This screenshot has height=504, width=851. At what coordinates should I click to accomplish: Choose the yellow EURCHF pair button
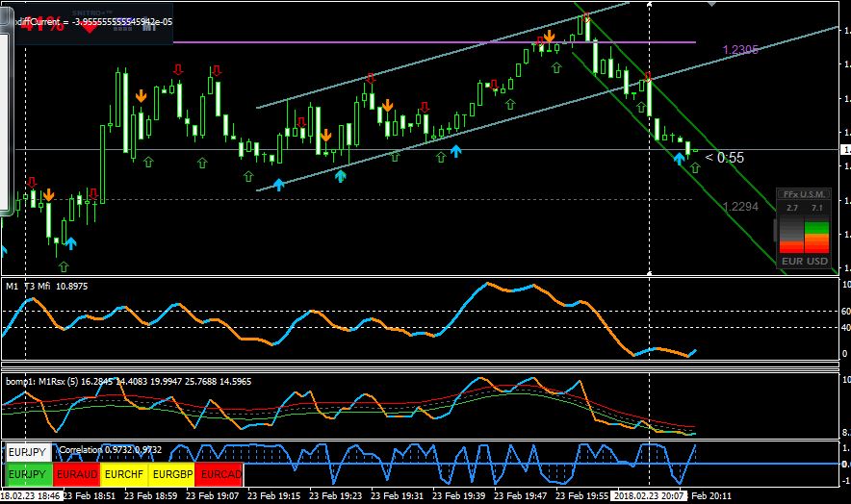pos(124,474)
